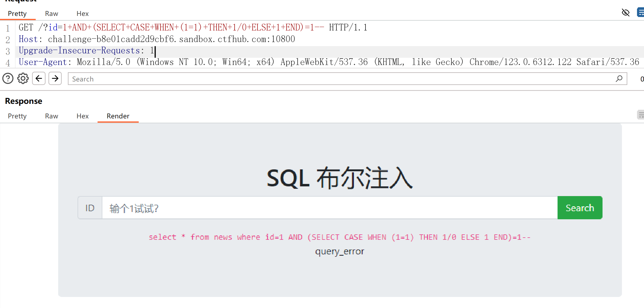Click the ID input field in rendered page
Viewport: 644px width, 308px height.
(330, 208)
